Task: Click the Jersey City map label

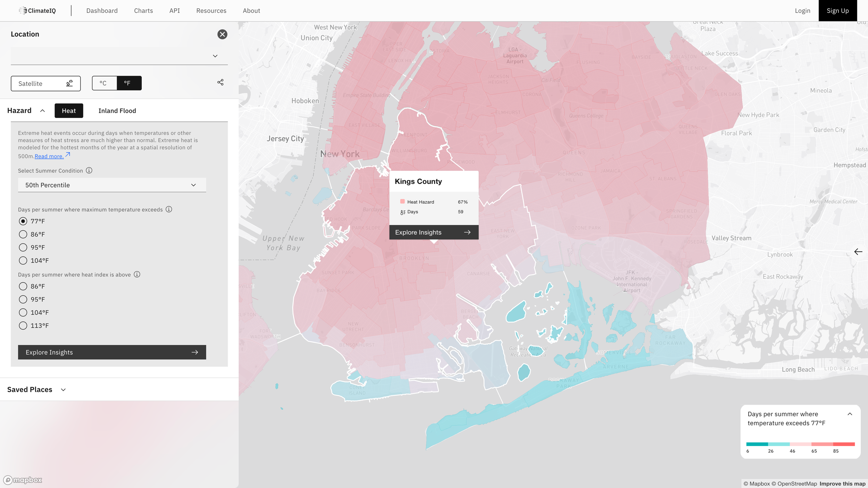Action: tap(285, 139)
